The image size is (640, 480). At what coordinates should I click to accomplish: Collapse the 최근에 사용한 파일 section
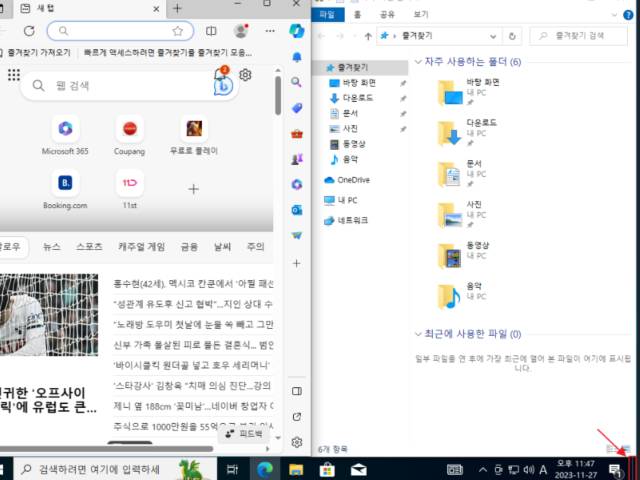tap(419, 334)
